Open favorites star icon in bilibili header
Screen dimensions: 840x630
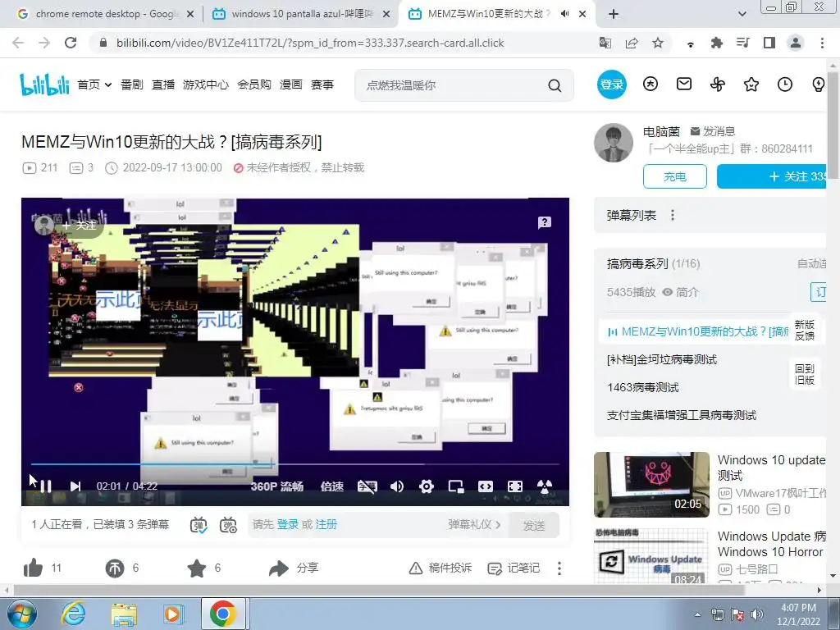click(751, 84)
